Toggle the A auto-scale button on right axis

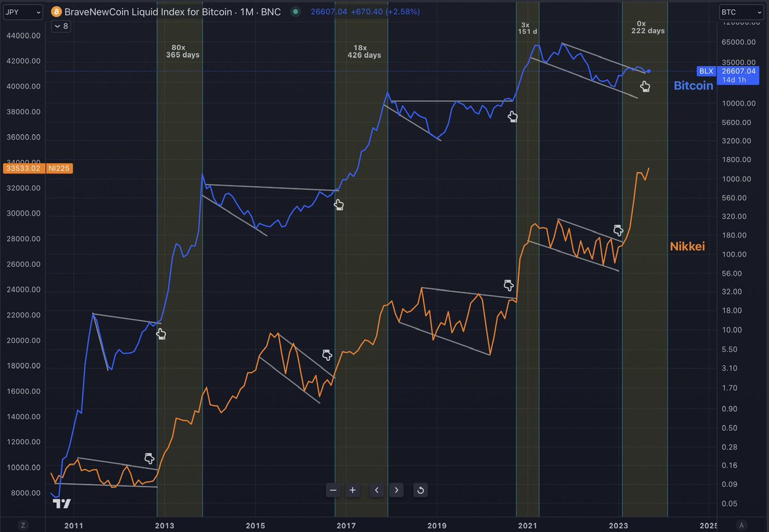[741, 525]
